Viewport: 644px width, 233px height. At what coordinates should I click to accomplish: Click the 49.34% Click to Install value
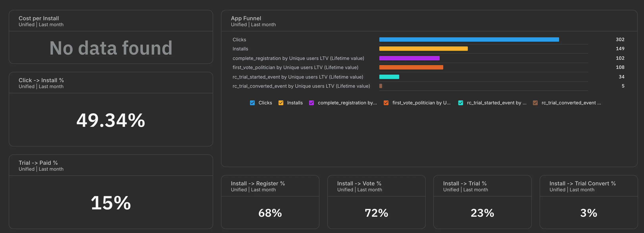click(x=111, y=120)
